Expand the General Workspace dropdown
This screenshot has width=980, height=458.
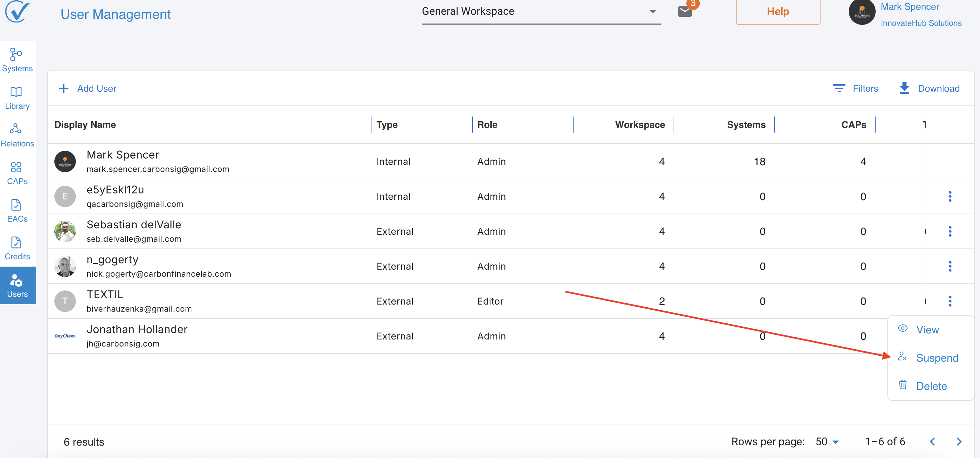point(540,11)
